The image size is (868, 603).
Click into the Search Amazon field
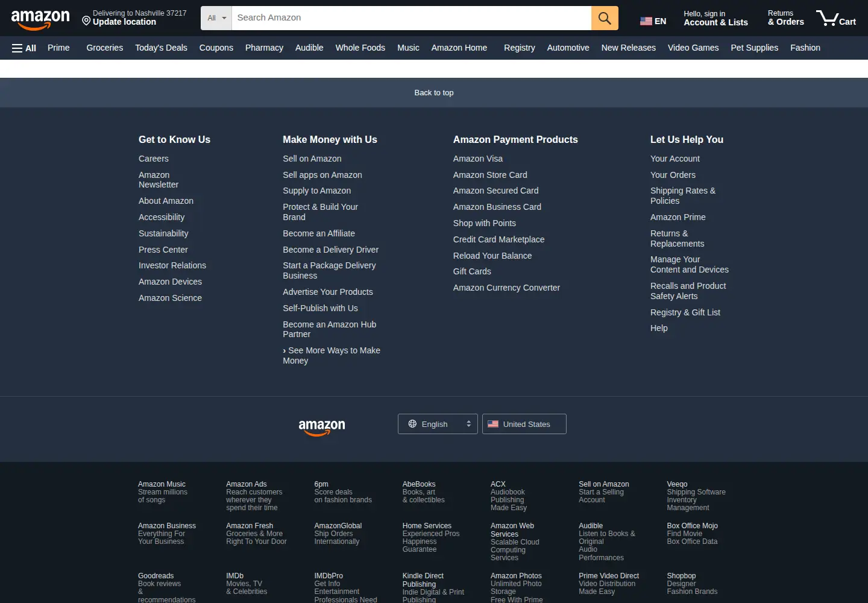point(412,18)
